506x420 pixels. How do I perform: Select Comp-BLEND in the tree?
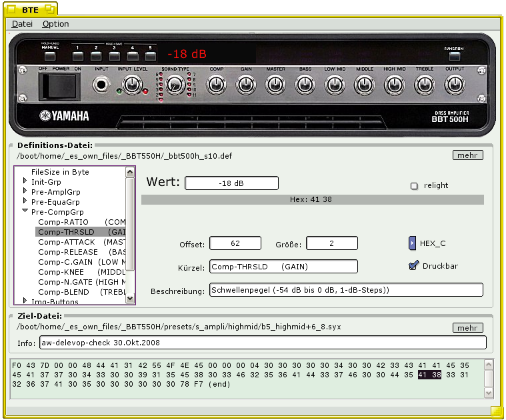coord(81,292)
